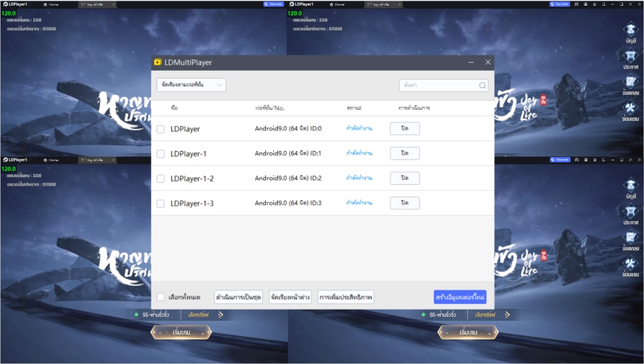Open account icon บัญชี in top-right emulator
Screen dimensions: 644x364
[630, 33]
